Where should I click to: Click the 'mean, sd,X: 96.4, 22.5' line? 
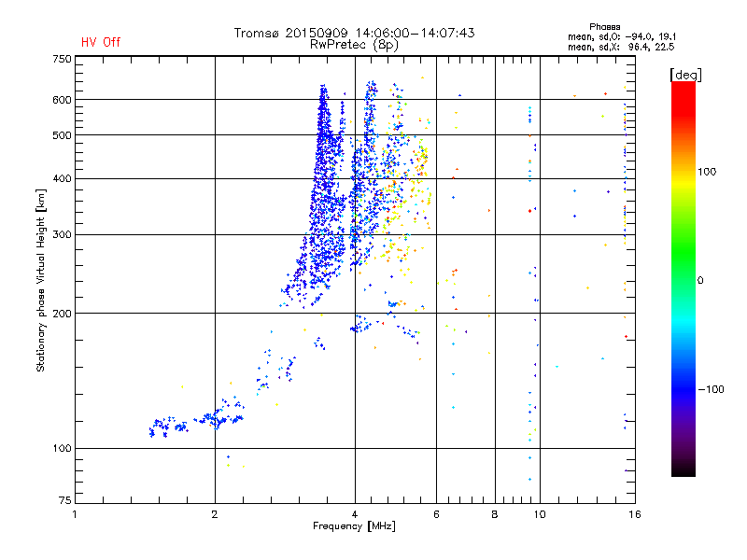click(621, 47)
